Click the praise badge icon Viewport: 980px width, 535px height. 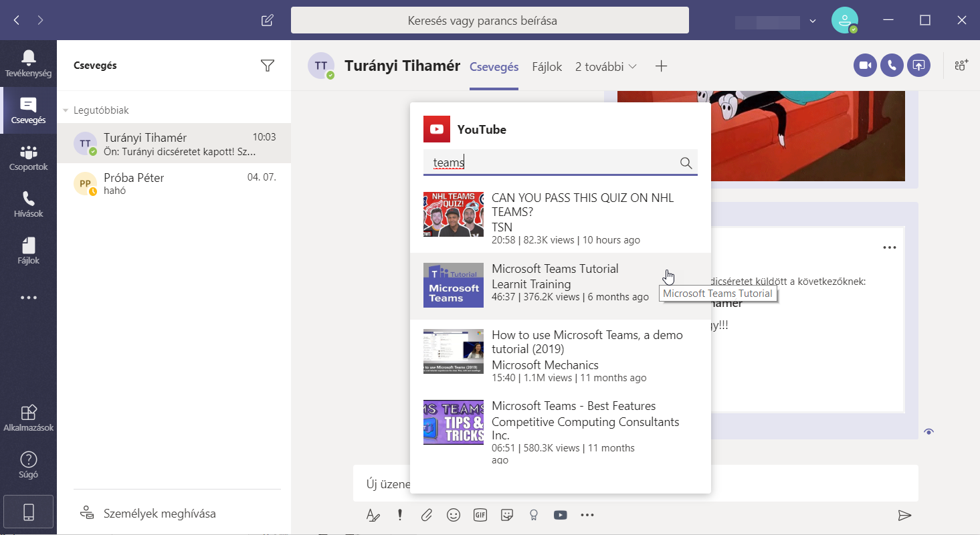534,515
